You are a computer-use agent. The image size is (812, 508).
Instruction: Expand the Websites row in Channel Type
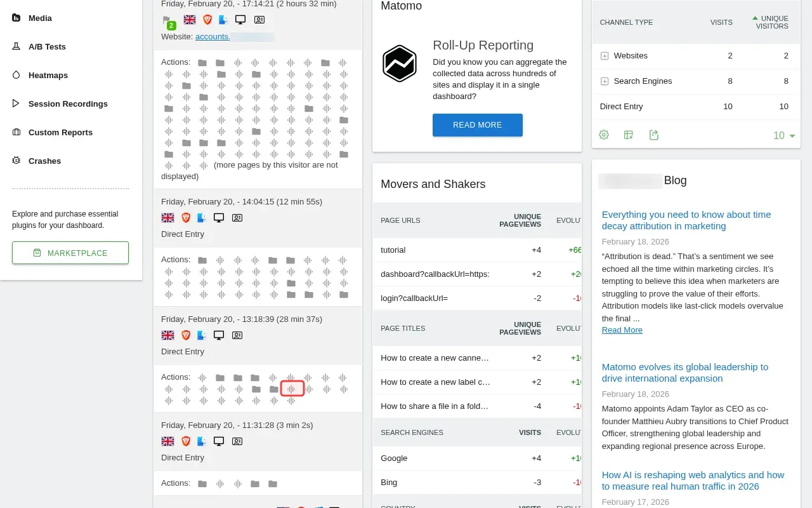pyautogui.click(x=603, y=56)
